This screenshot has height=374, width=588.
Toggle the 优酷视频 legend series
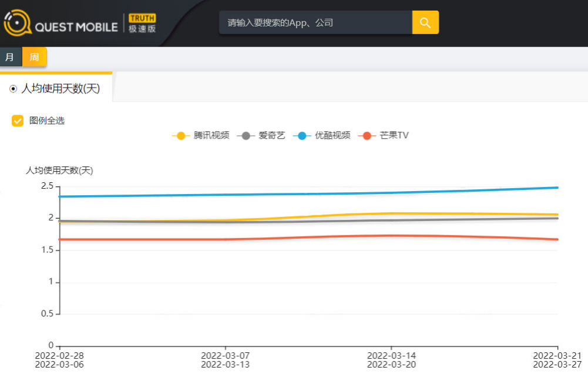[322, 136]
